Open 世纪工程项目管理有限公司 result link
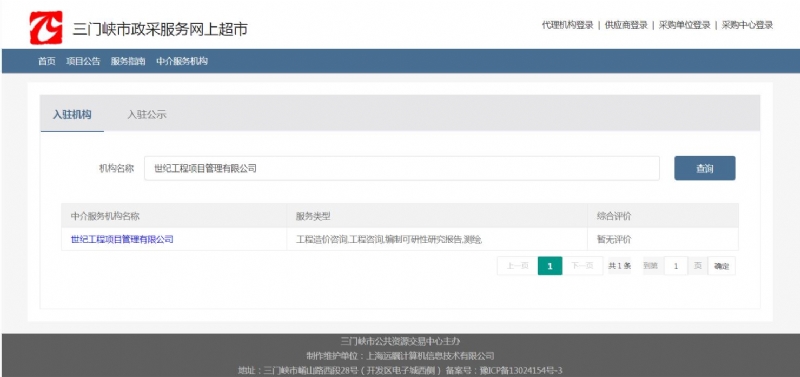800x377 pixels. 122,239
